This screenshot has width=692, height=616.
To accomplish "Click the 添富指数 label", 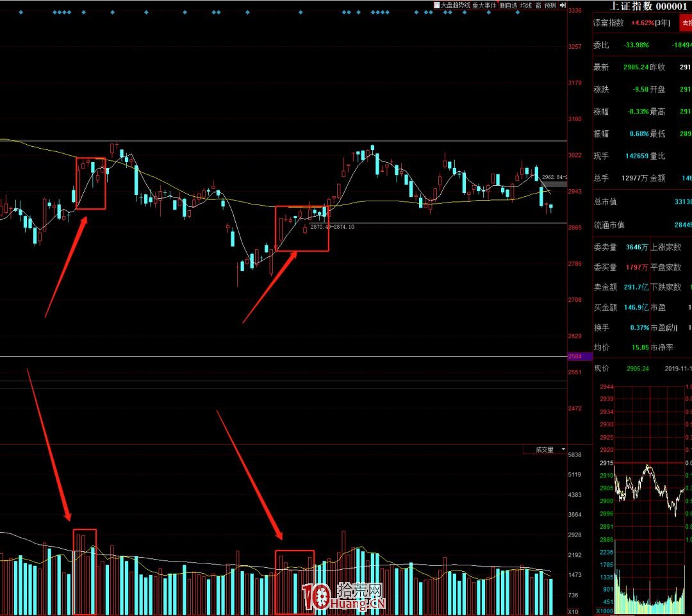I will pyautogui.click(x=608, y=23).
